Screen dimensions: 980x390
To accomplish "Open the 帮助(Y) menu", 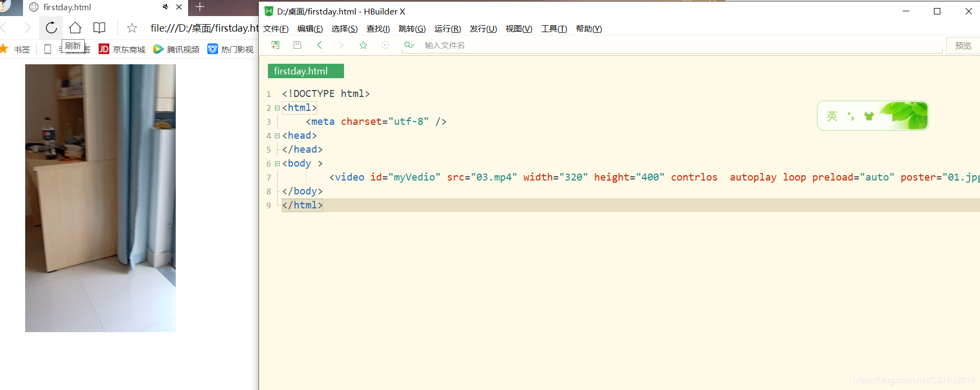I will pos(589,29).
